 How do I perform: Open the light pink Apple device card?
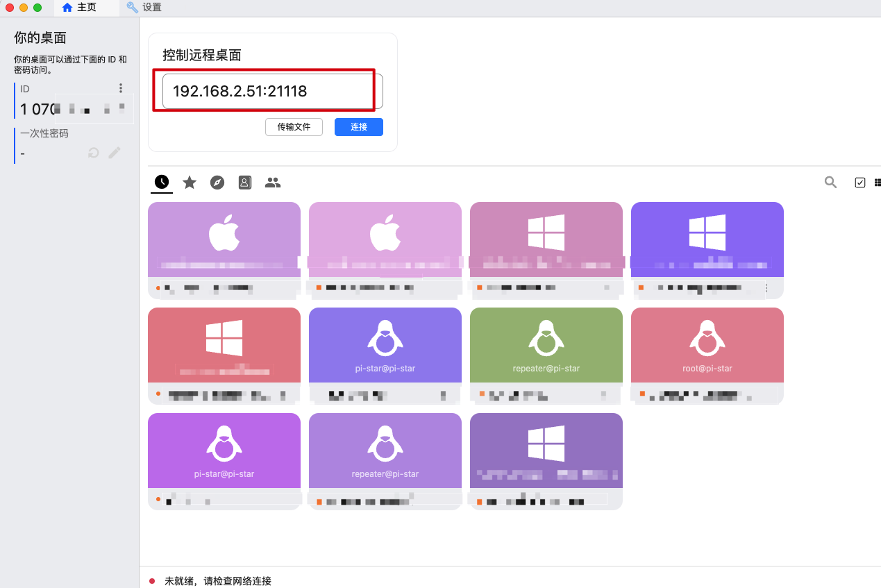click(385, 251)
